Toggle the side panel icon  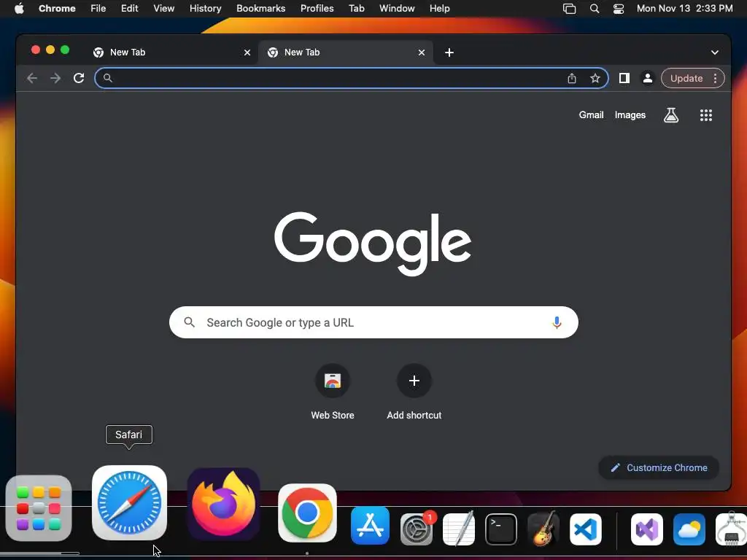[x=624, y=78]
